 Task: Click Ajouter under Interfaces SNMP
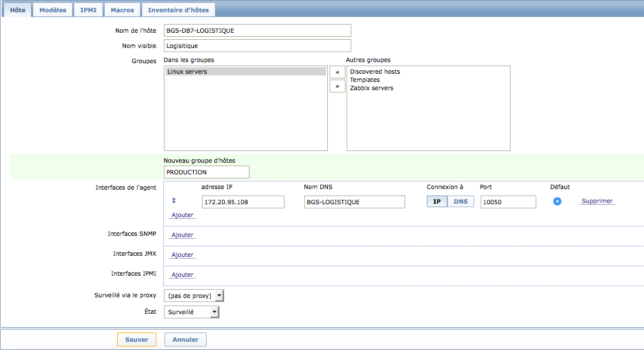point(182,235)
